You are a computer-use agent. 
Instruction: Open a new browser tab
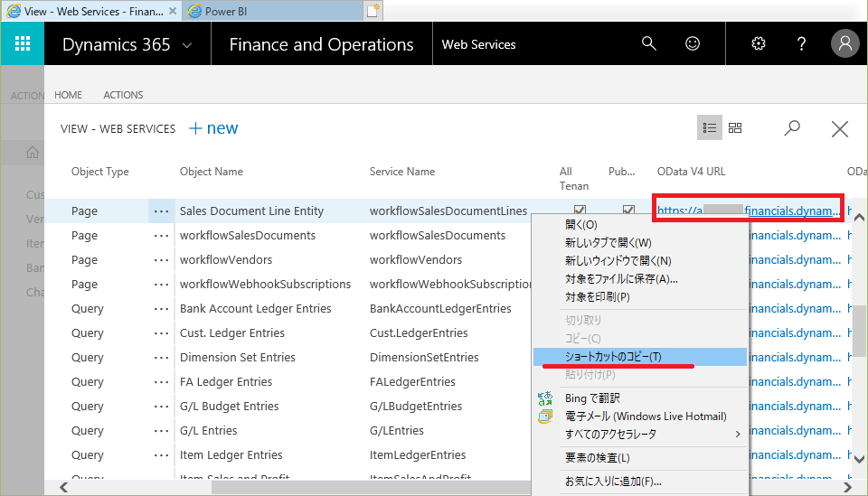click(373, 11)
